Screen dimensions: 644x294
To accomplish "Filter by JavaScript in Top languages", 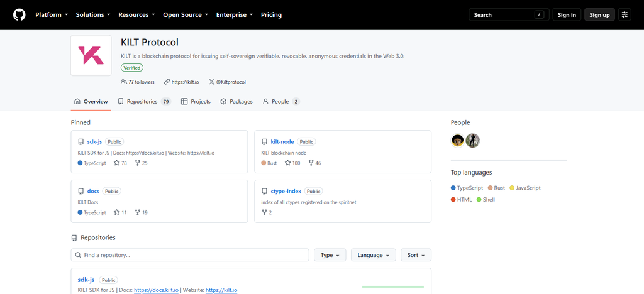I will [525, 188].
